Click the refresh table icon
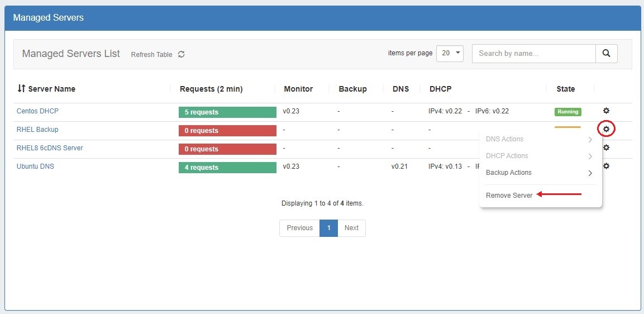This screenshot has height=314, width=644. [x=181, y=54]
